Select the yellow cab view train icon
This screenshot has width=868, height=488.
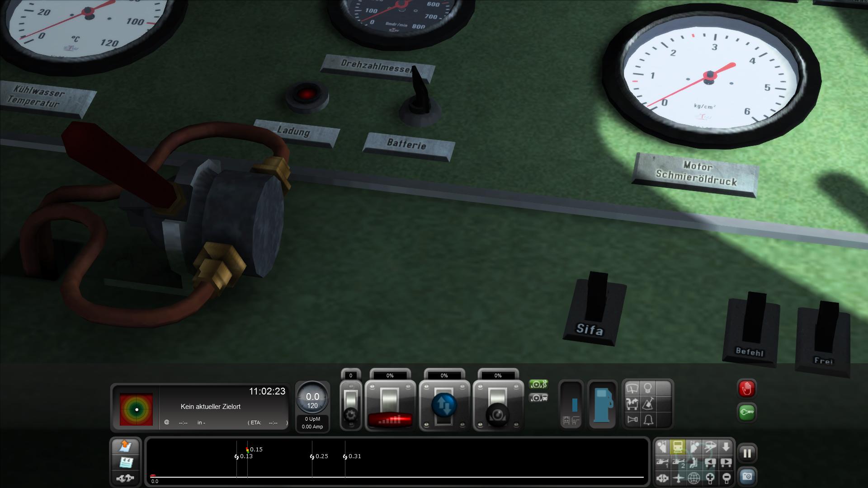point(678,447)
